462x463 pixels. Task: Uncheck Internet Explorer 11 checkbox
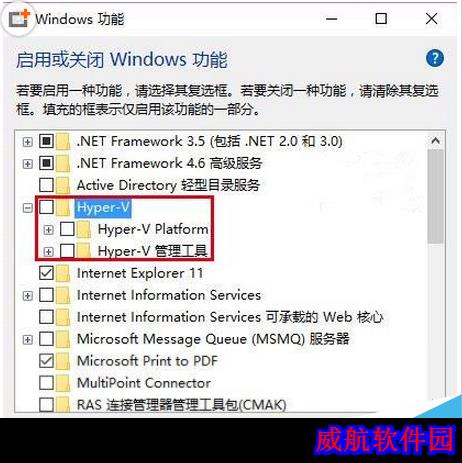tap(46, 273)
